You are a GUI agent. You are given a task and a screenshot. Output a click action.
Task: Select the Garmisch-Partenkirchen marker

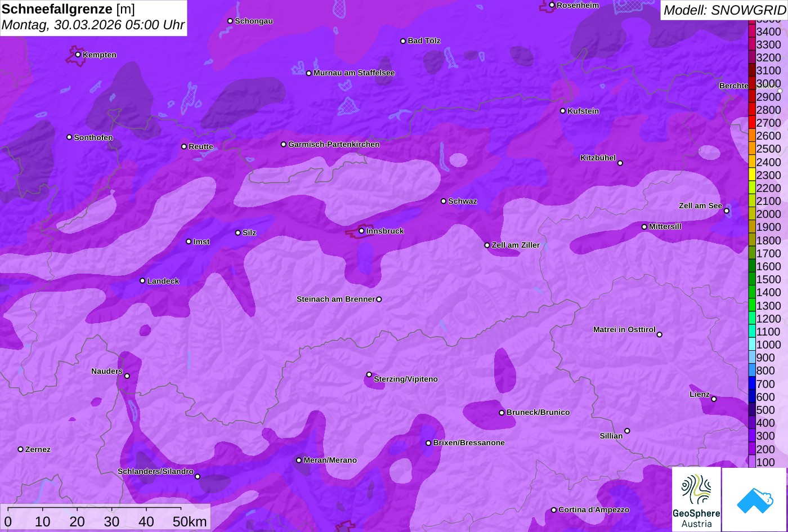283,144
